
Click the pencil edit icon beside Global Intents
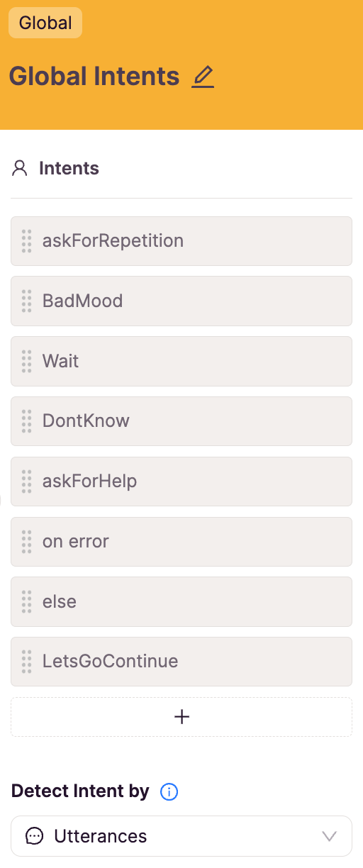(x=203, y=77)
